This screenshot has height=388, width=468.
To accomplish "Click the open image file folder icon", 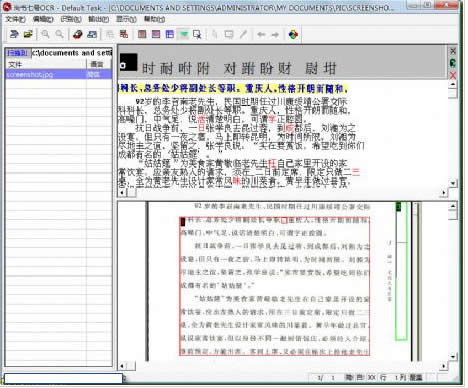I will (28, 34).
